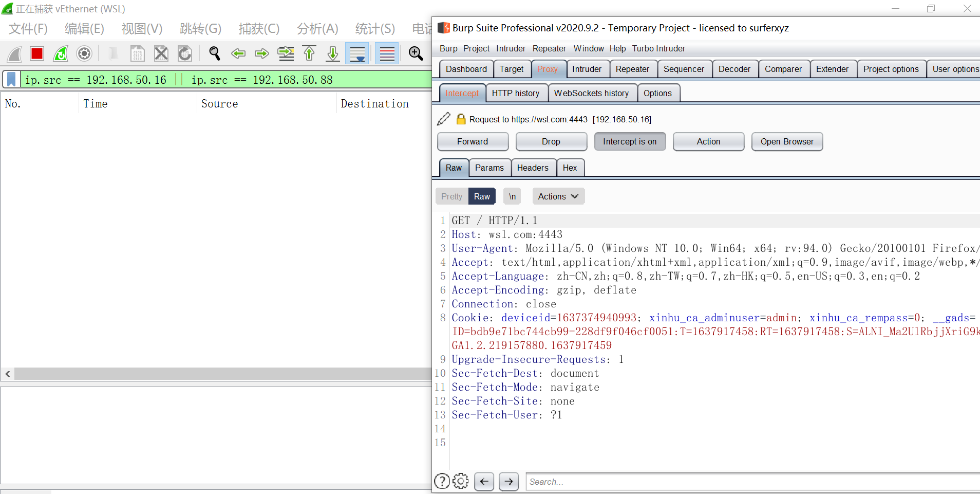Screen dimensions: 980x494
Task: Zoom in Wireshark text with magnifier plus
Action: pyautogui.click(x=416, y=53)
